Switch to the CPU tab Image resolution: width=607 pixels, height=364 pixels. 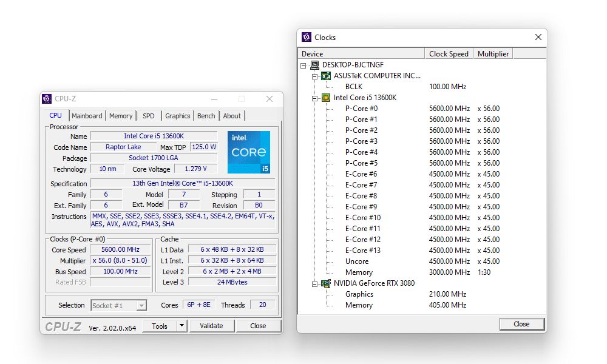tap(55, 115)
